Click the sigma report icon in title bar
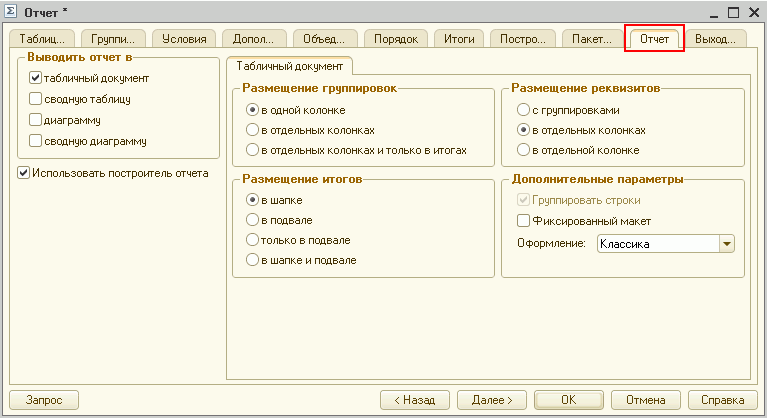The width and height of the screenshot is (767, 418). coord(11,12)
